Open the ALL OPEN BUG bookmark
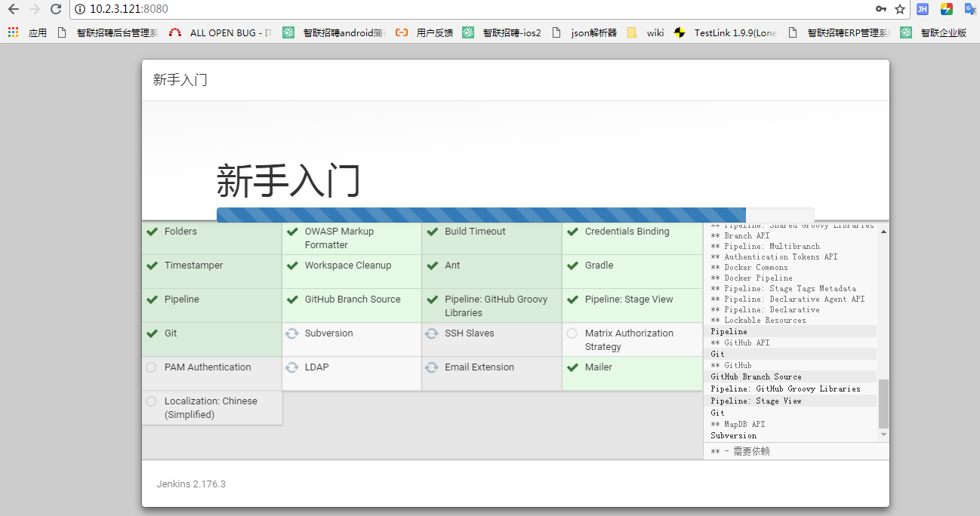 [x=220, y=32]
